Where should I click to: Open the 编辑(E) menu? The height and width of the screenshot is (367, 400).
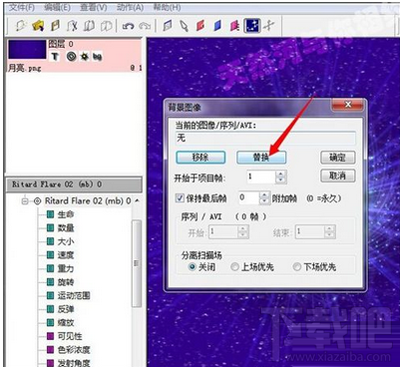57,7
